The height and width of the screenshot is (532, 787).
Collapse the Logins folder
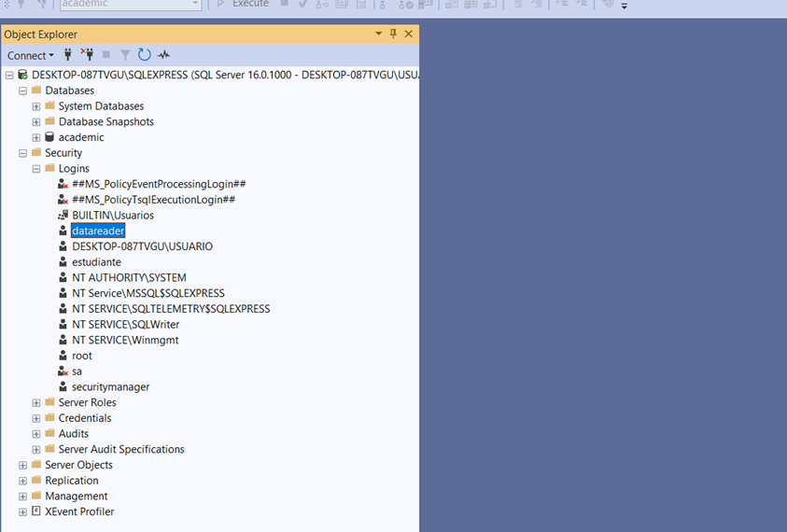pos(36,169)
